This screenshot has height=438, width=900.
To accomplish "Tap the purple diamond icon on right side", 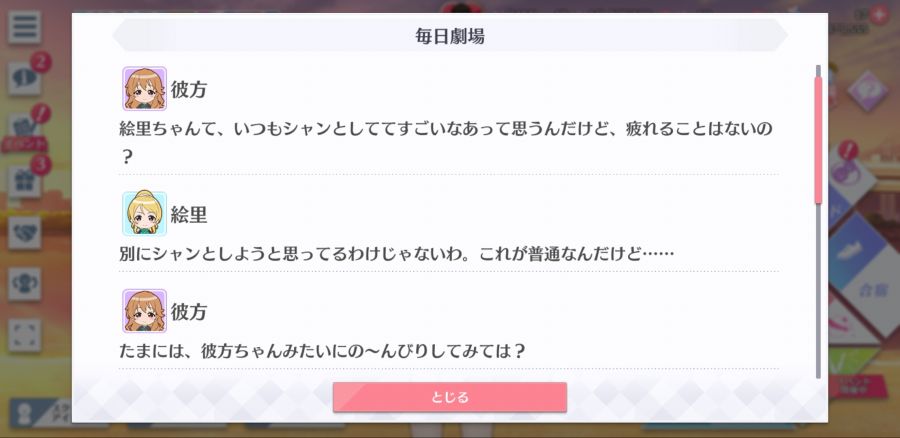I will click(x=867, y=91).
